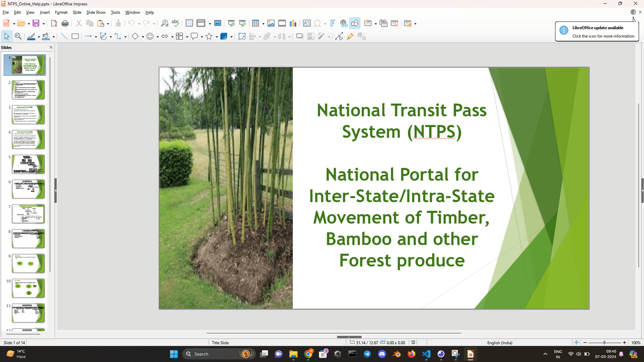
Task: Expand the Symbol Shapes smiley dropdown
Action: (x=157, y=37)
